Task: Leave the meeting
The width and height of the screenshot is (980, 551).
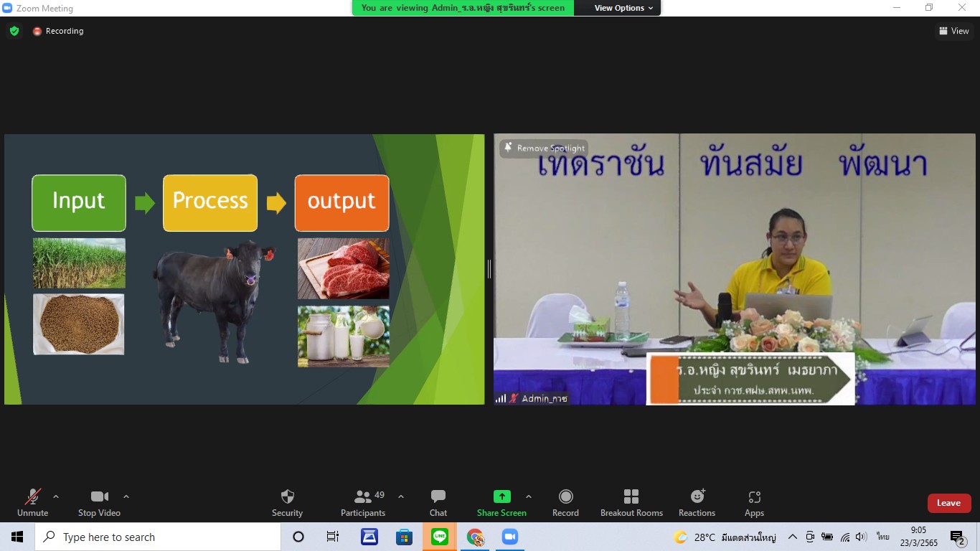Action: [948, 503]
